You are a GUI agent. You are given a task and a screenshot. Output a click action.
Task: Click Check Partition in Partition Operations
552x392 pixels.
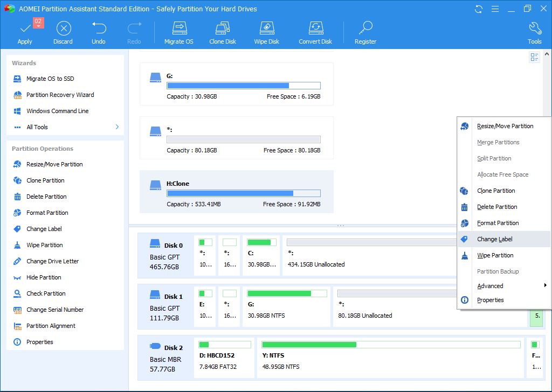click(46, 293)
